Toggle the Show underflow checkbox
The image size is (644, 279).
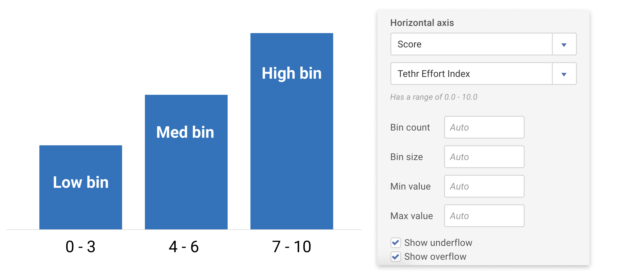pyautogui.click(x=396, y=243)
